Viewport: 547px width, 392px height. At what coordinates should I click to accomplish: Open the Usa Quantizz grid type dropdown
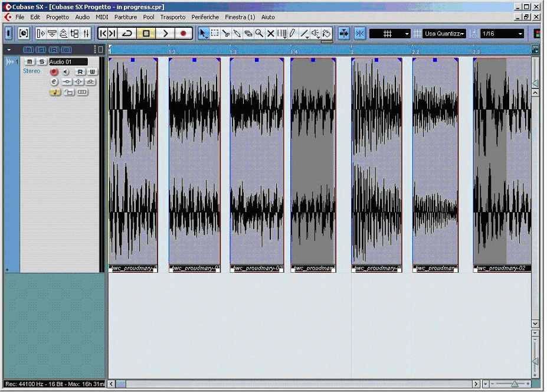pos(444,34)
